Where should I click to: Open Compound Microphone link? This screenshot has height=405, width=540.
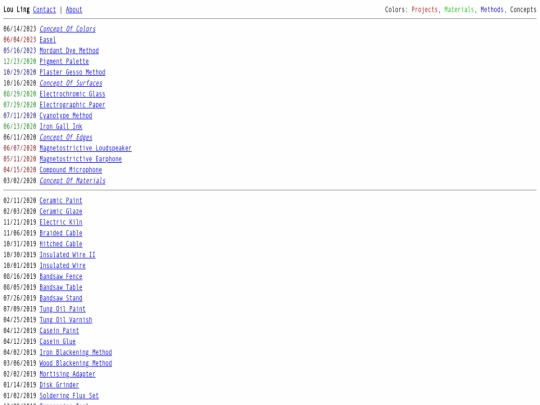71,170
